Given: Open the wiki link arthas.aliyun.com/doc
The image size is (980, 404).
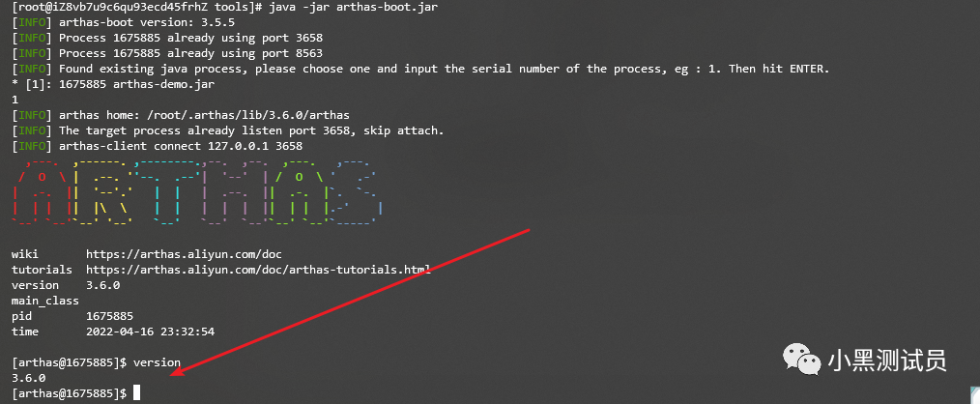Looking at the screenshot, I should (x=184, y=254).
